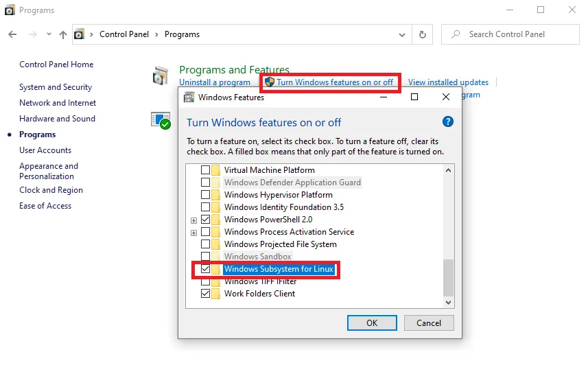
Task: Click the Windows Features title bar icon
Action: [189, 97]
